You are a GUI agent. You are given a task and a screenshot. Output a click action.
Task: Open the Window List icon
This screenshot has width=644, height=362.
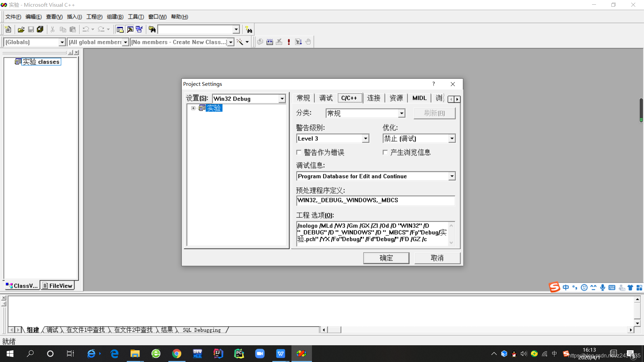coord(139,29)
